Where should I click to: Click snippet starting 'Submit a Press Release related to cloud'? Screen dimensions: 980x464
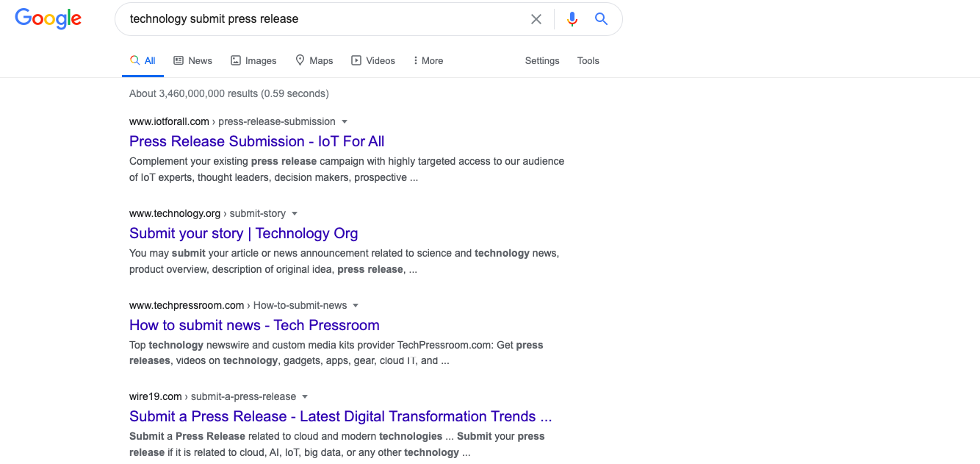pos(337,444)
